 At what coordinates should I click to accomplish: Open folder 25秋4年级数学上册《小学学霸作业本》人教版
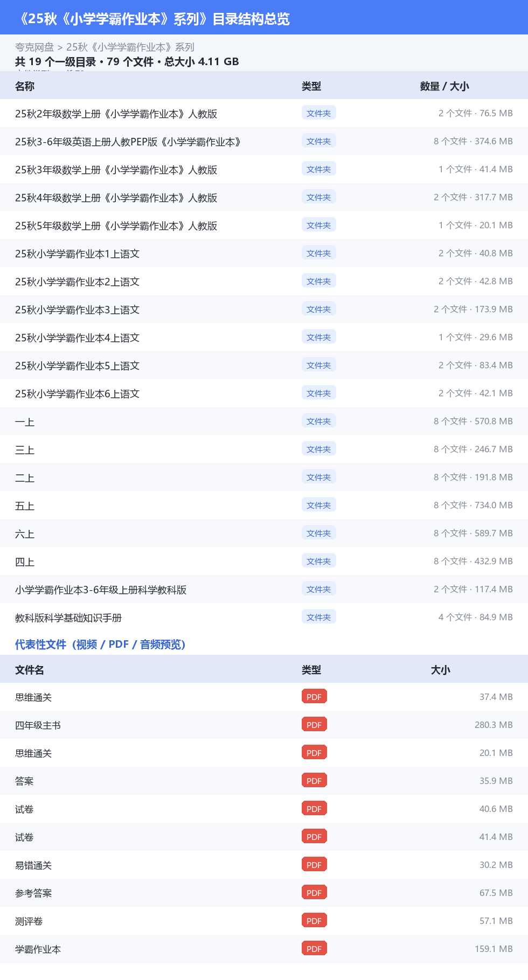pyautogui.click(x=116, y=198)
